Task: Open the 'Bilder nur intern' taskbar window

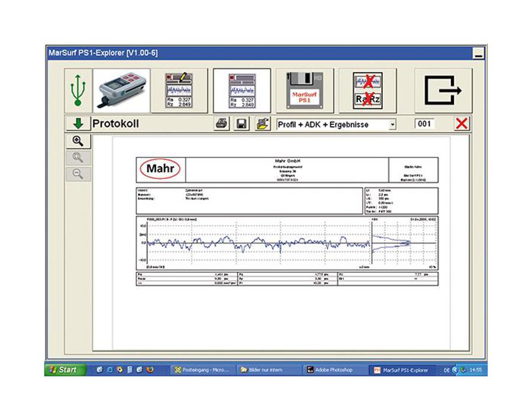Action: tap(266, 370)
